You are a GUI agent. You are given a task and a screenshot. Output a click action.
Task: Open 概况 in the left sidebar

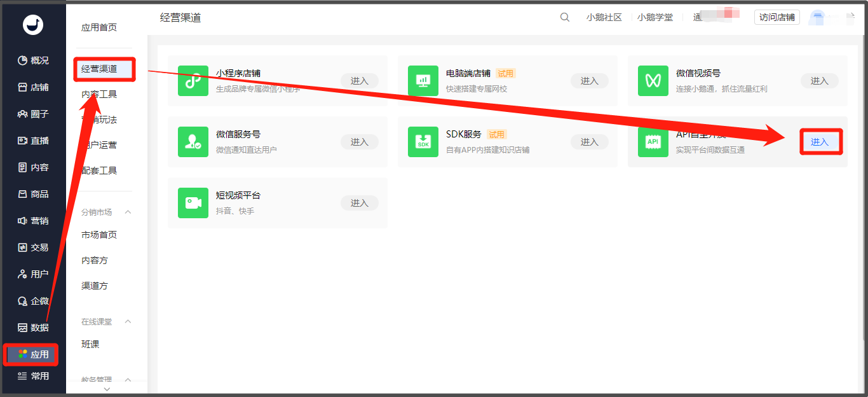[x=33, y=60]
